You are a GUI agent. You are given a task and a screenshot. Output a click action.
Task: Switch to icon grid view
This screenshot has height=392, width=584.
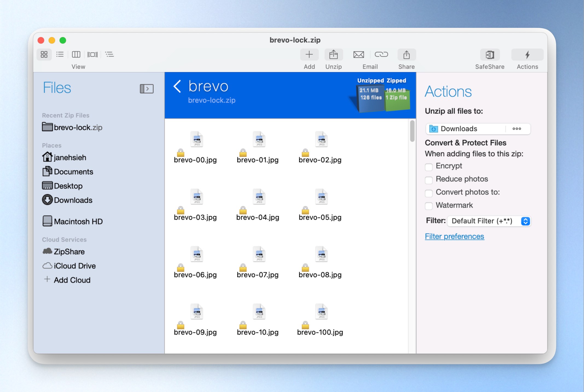[44, 54]
